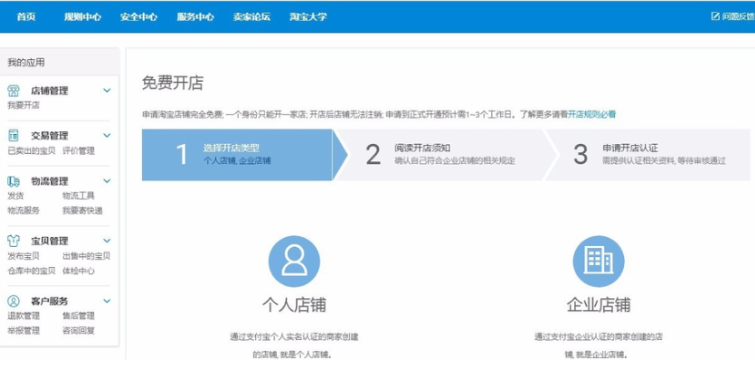Open 发布宝贝 in sidebar

pos(23,256)
